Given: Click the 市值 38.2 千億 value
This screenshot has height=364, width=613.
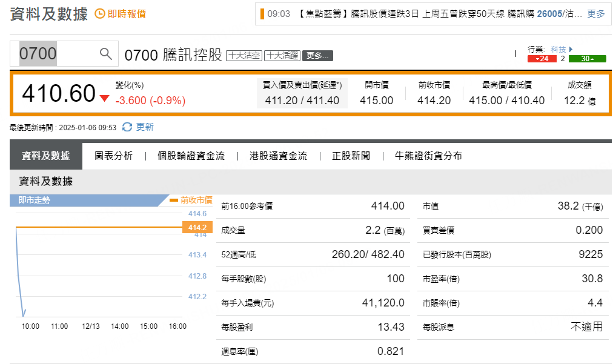Looking at the screenshot, I should coord(580,206).
